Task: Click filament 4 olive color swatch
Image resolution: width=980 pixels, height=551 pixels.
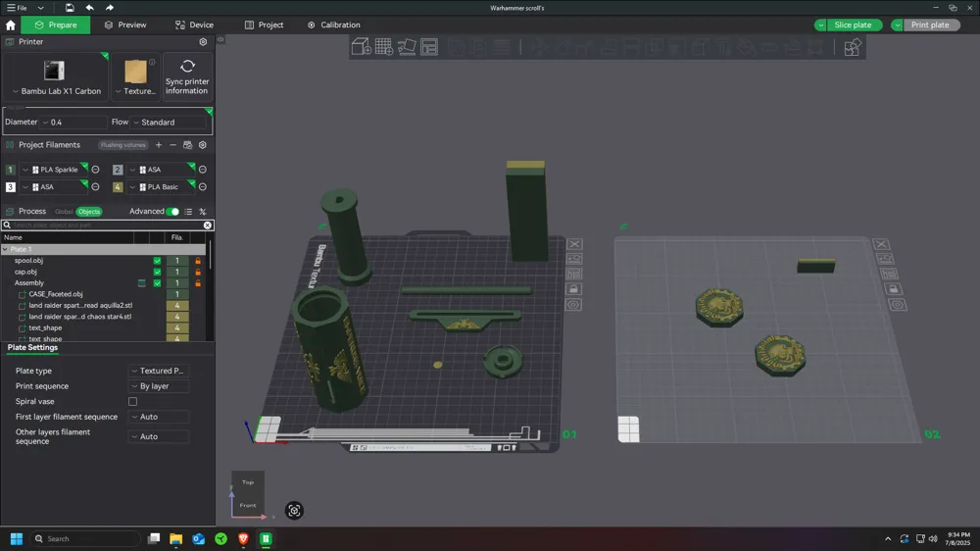Action: 118,187
